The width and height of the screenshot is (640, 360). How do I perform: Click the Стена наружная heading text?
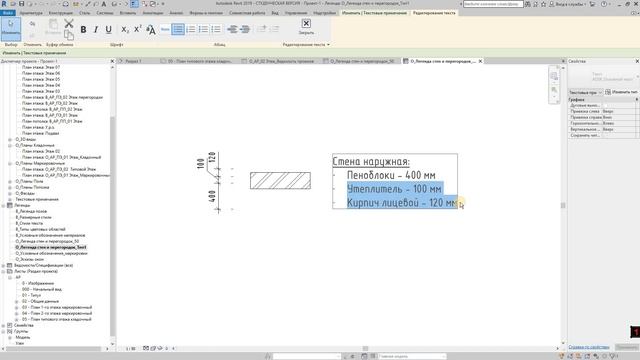tap(371, 162)
